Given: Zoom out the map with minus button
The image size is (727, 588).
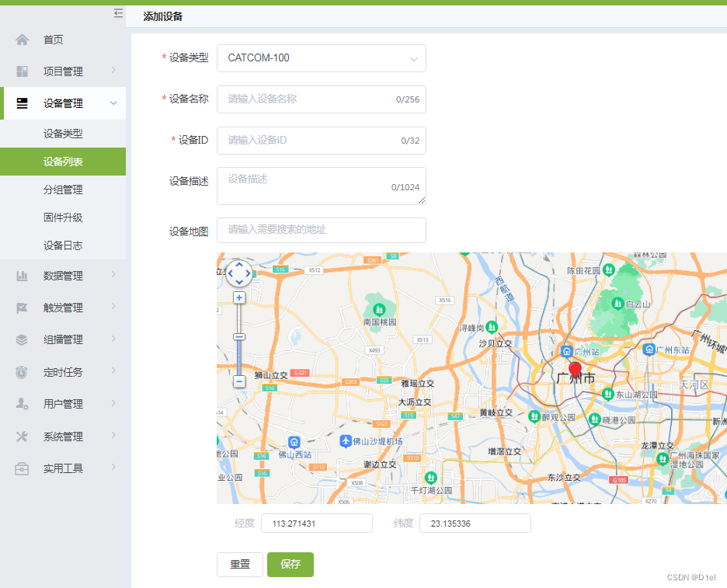Looking at the screenshot, I should [x=239, y=381].
